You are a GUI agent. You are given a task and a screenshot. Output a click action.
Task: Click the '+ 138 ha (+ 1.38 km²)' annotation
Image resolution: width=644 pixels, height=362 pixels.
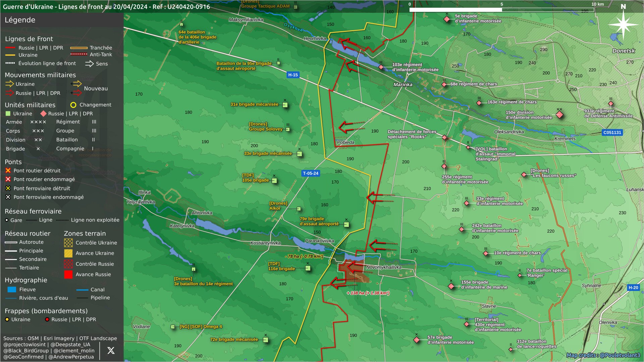point(368,293)
